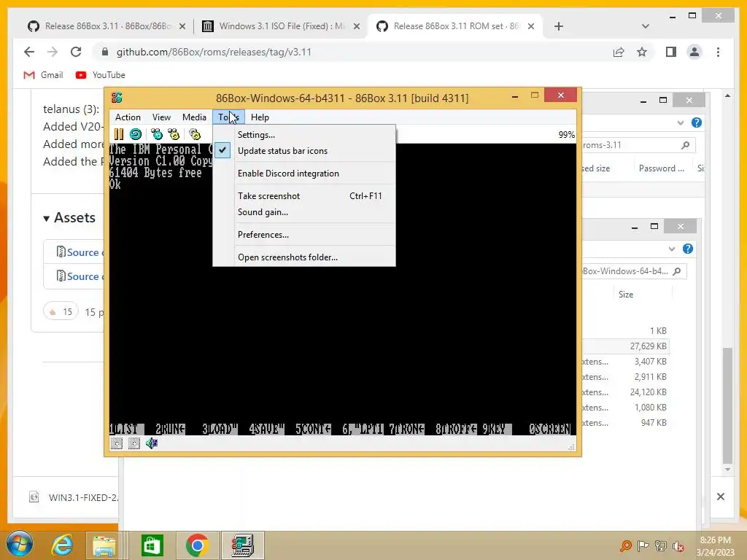Screen dimensions: 747x560
Task: Click the first drive icon in 86Box status bar
Action: [116, 443]
